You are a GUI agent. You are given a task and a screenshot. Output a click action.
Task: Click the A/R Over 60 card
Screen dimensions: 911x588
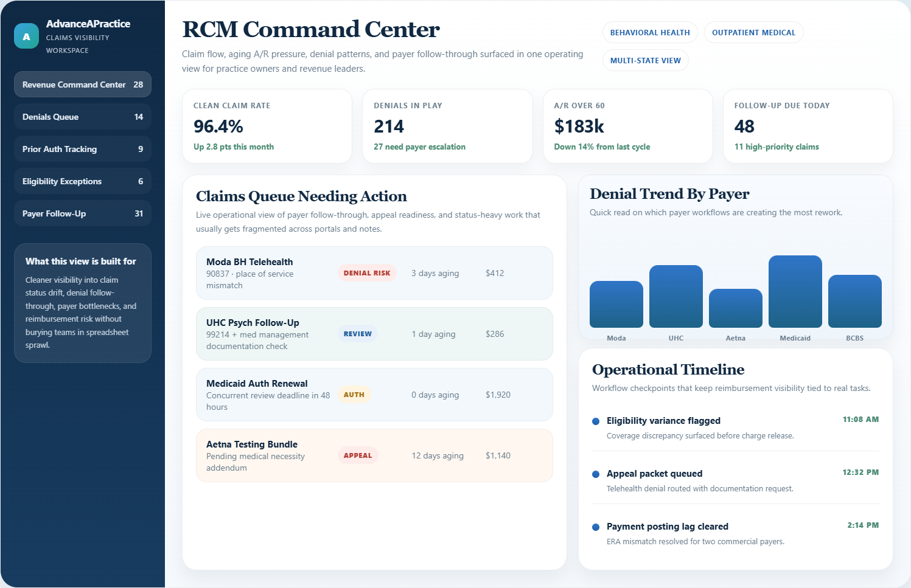click(627, 126)
